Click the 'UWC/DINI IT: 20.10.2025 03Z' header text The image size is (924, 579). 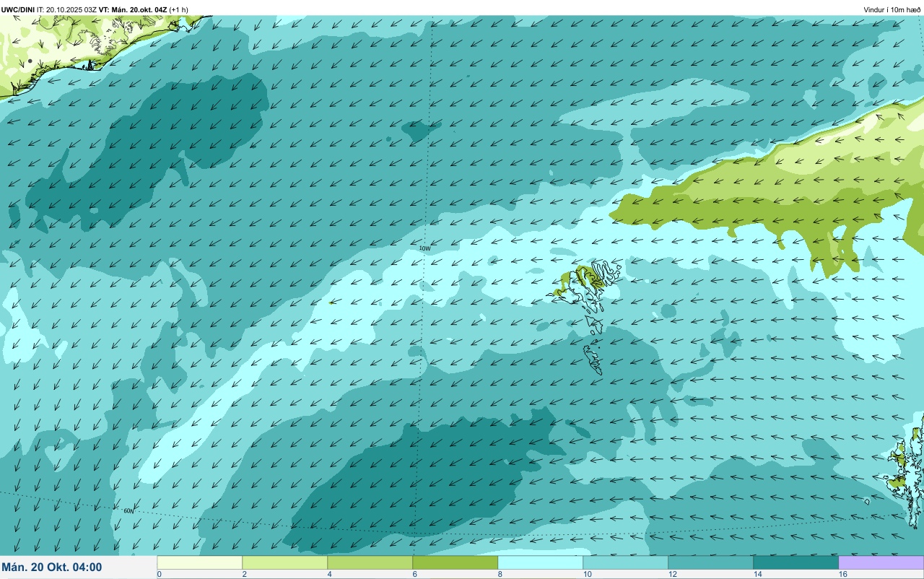tap(49, 9)
